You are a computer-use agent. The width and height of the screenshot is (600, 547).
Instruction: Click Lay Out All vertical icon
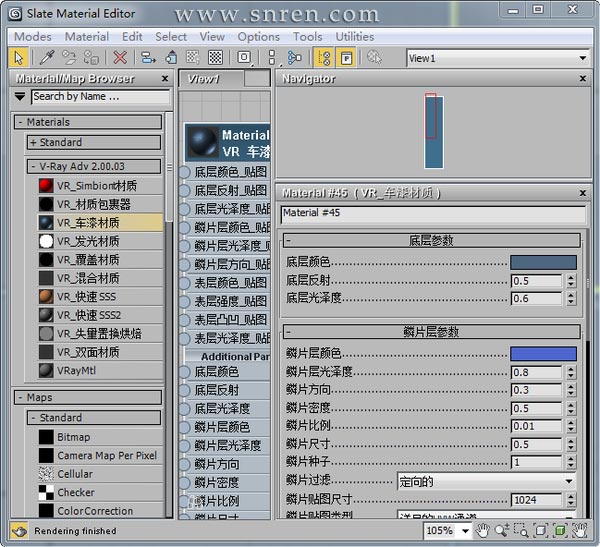(x=272, y=58)
